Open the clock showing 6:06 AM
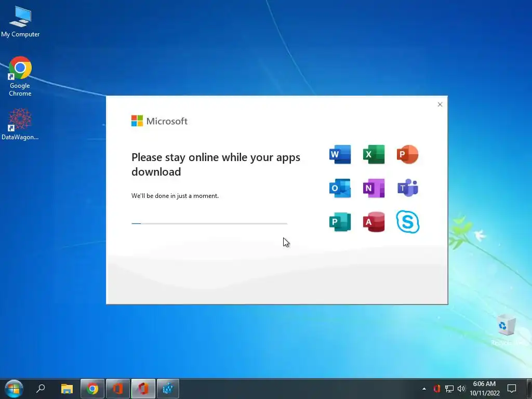Image resolution: width=532 pixels, height=399 pixels. tap(485, 389)
